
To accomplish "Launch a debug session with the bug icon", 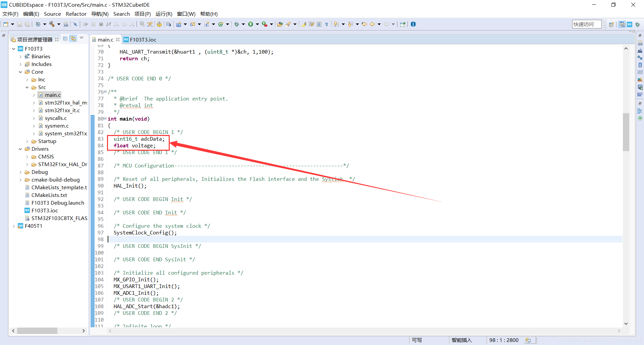I will pos(236,24).
